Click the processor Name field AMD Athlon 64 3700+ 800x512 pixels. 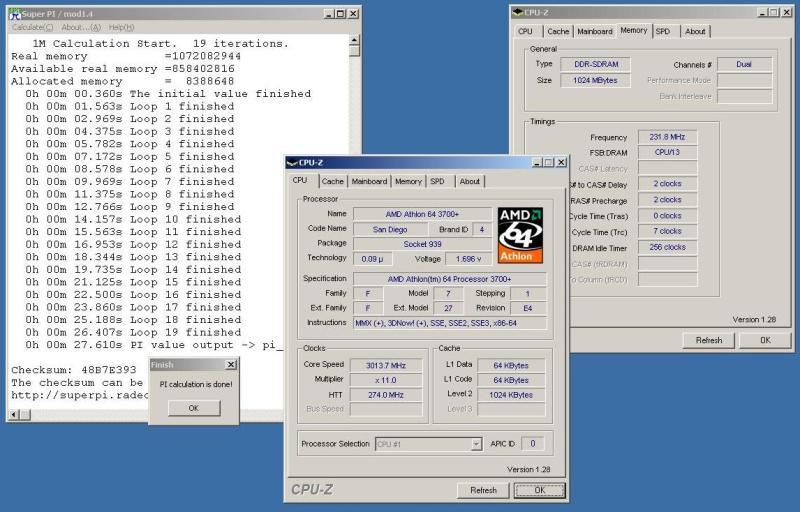click(422, 214)
